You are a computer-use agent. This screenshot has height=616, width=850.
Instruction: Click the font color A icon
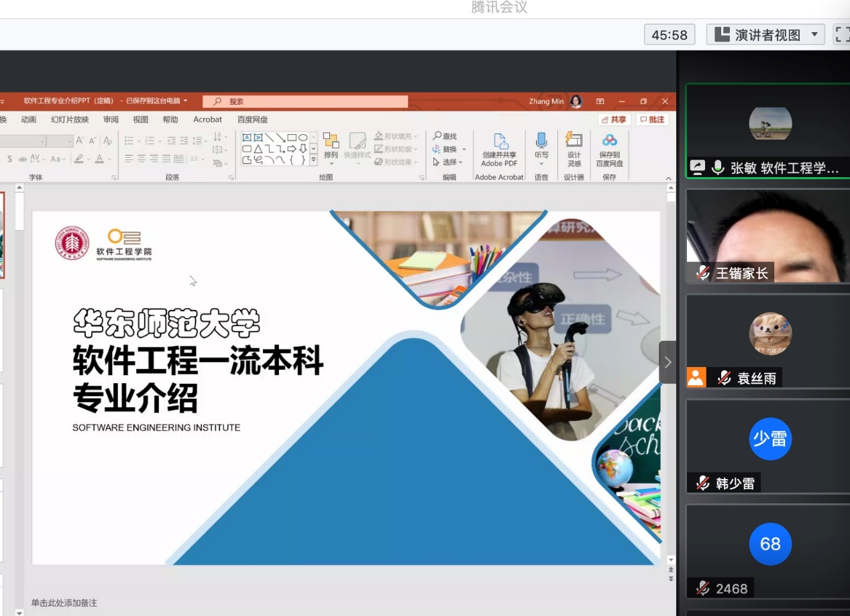[x=100, y=159]
